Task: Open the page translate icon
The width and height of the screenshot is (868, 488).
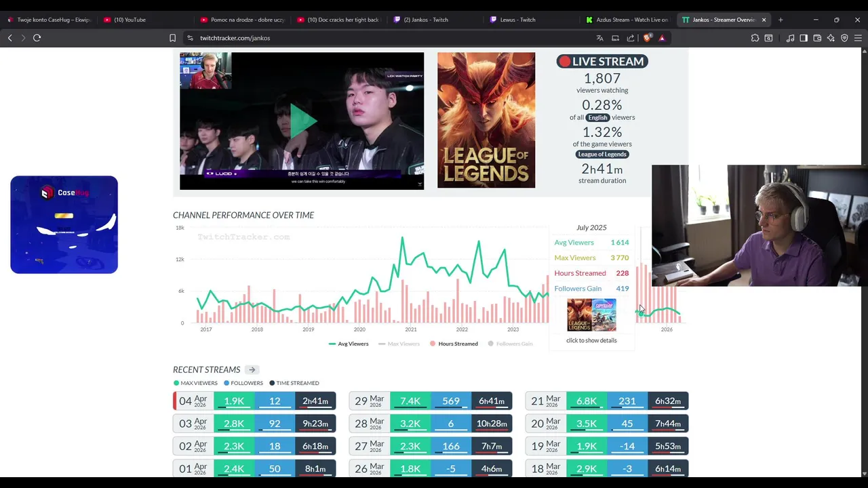Action: click(x=599, y=38)
